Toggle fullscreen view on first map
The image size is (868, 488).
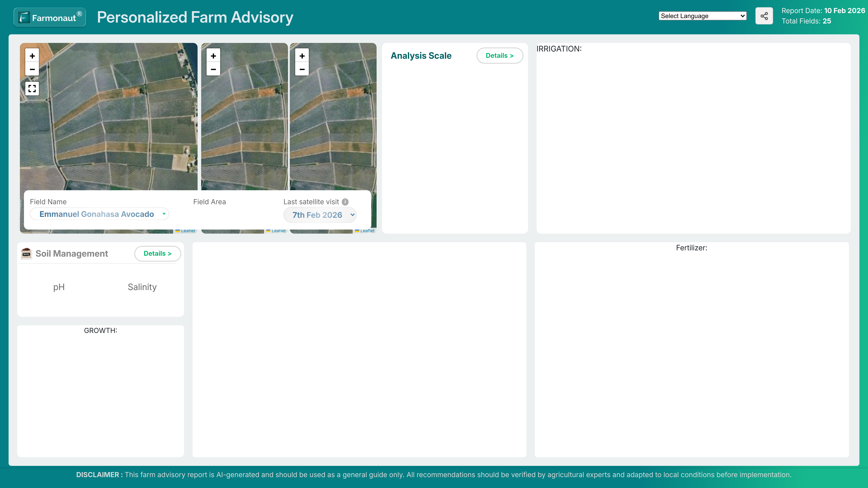(x=32, y=89)
